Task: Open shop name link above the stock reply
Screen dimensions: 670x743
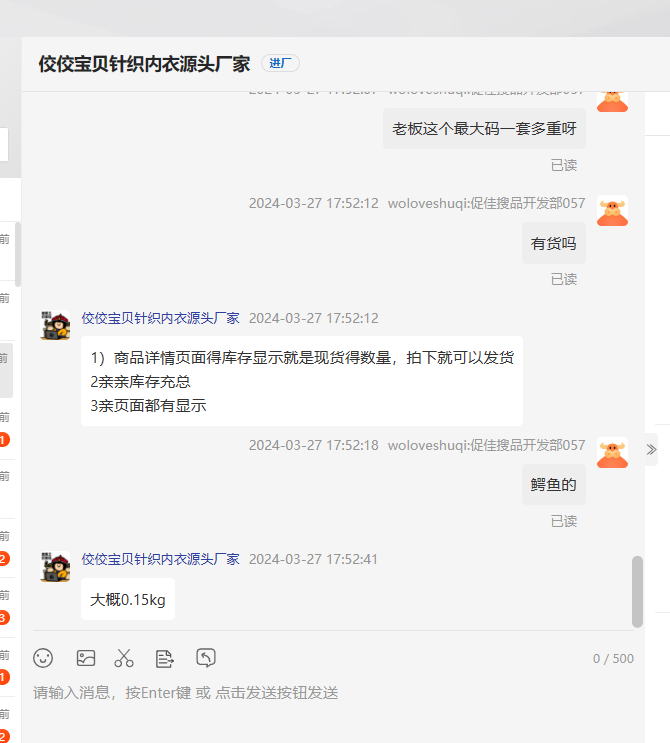Action: (161, 318)
